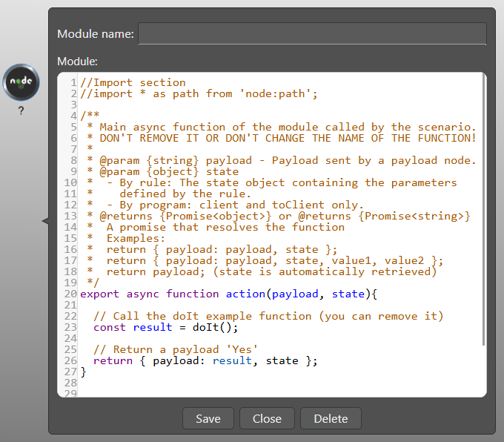504x442 pixels.
Task: Click "// Return a payload 'Yes'" comment
Action: point(176,350)
